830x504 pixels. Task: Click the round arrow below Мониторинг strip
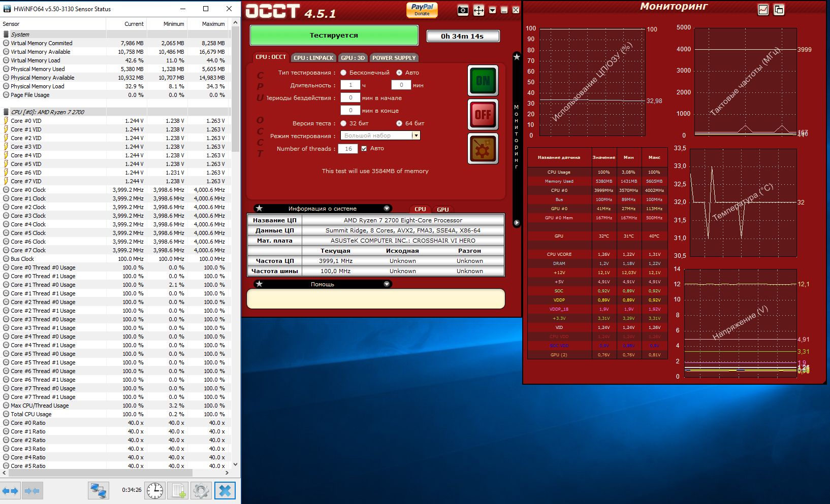(x=517, y=223)
